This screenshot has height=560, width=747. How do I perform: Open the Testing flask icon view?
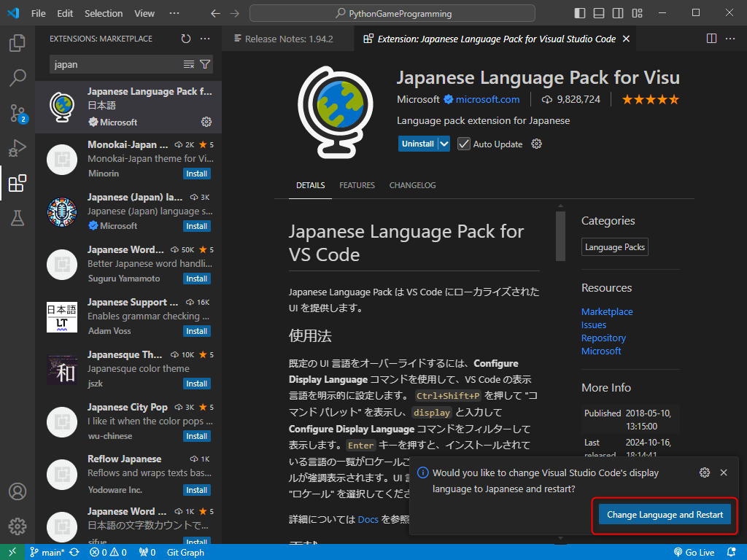[18, 217]
